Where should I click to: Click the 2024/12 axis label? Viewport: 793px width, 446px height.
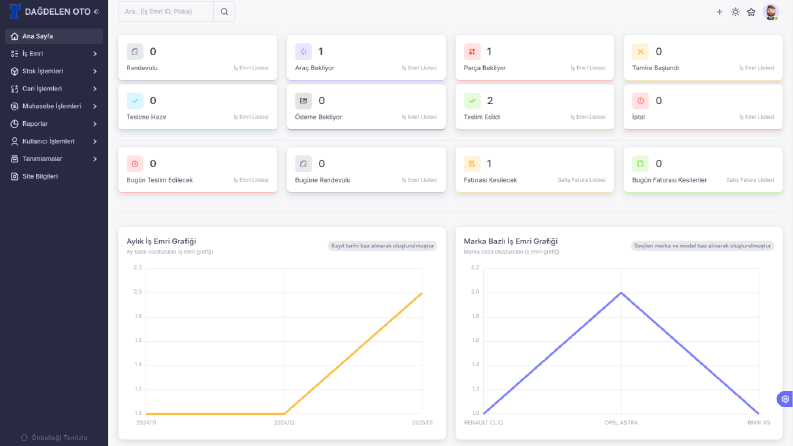click(284, 423)
